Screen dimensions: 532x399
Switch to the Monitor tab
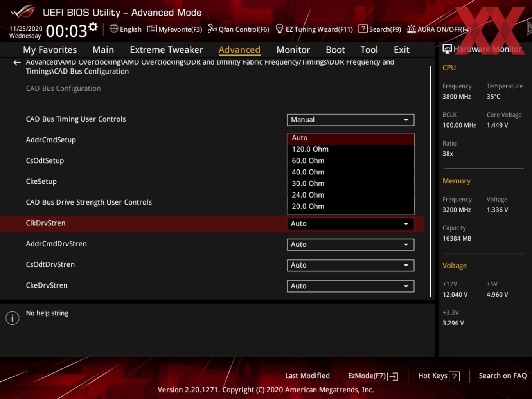(293, 50)
